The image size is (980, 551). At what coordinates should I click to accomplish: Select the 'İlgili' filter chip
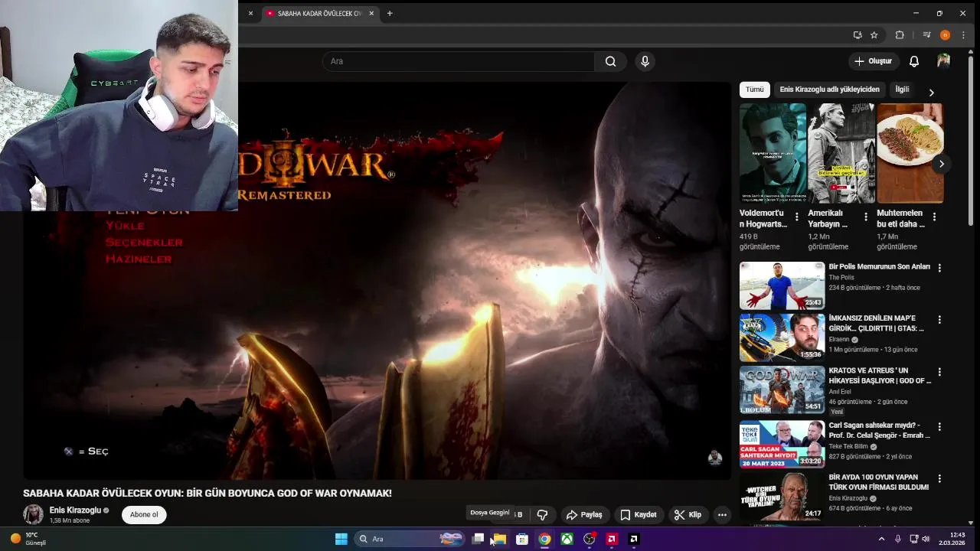[x=903, y=90]
